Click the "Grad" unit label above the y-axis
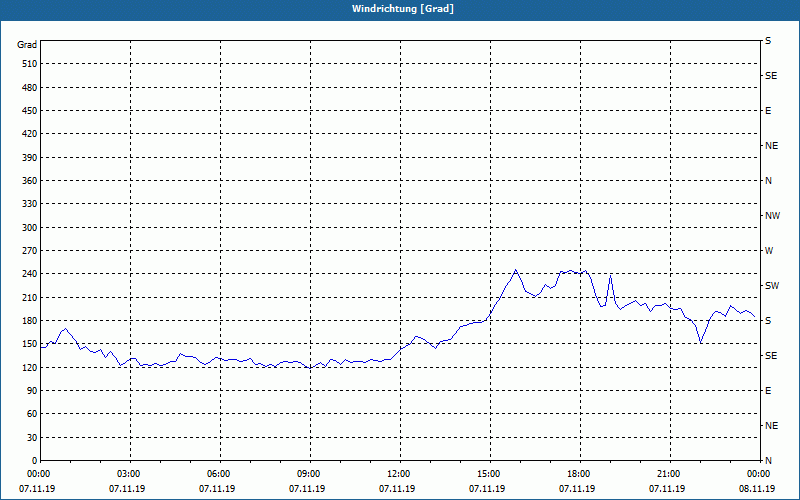800x500 pixels. [x=27, y=45]
